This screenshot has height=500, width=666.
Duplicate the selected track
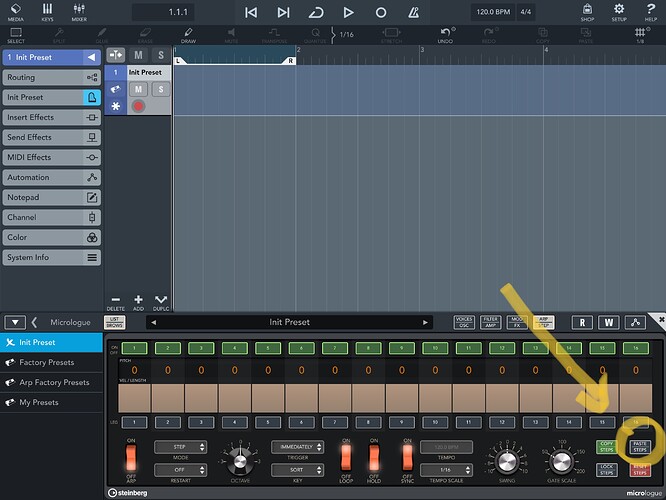161,303
